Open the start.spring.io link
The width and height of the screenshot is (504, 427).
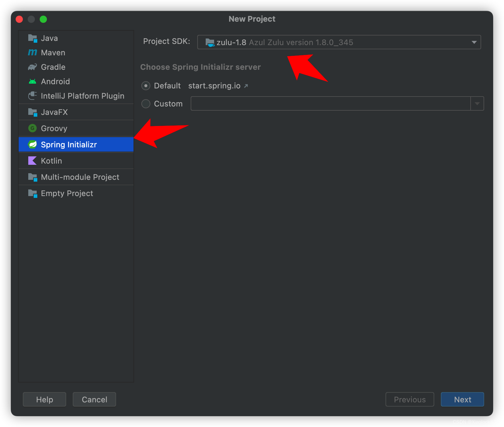(214, 86)
